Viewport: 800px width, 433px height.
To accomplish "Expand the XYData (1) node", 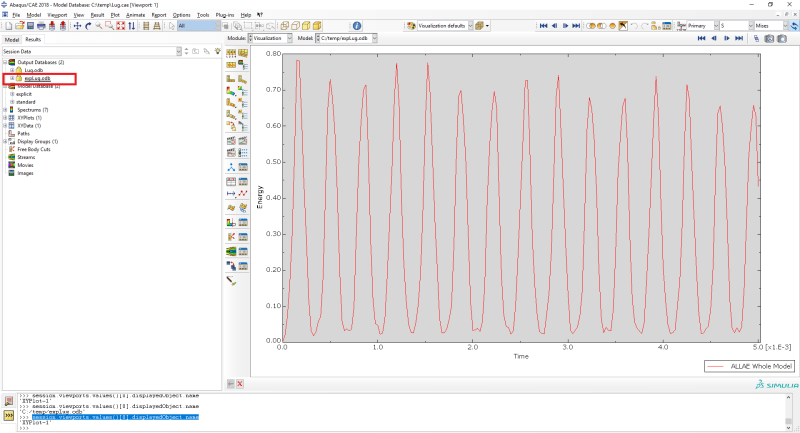I will (x=5, y=125).
